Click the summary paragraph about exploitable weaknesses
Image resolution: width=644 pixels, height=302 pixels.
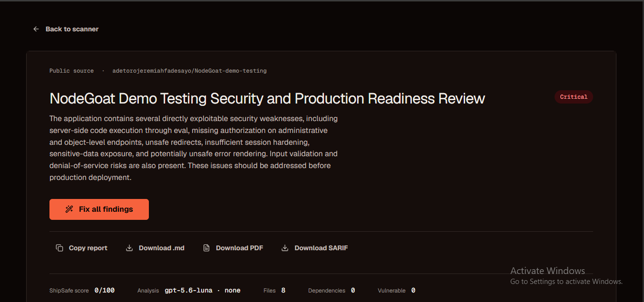click(x=194, y=148)
